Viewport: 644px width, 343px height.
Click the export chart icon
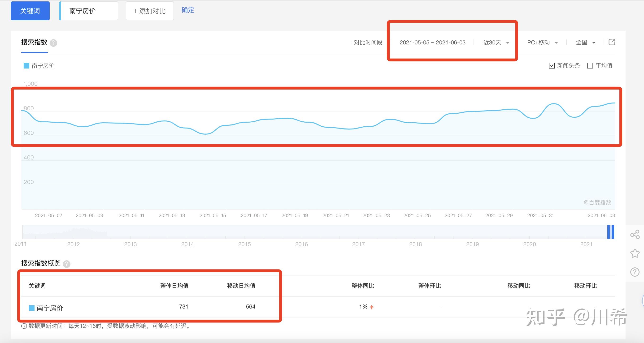(612, 42)
